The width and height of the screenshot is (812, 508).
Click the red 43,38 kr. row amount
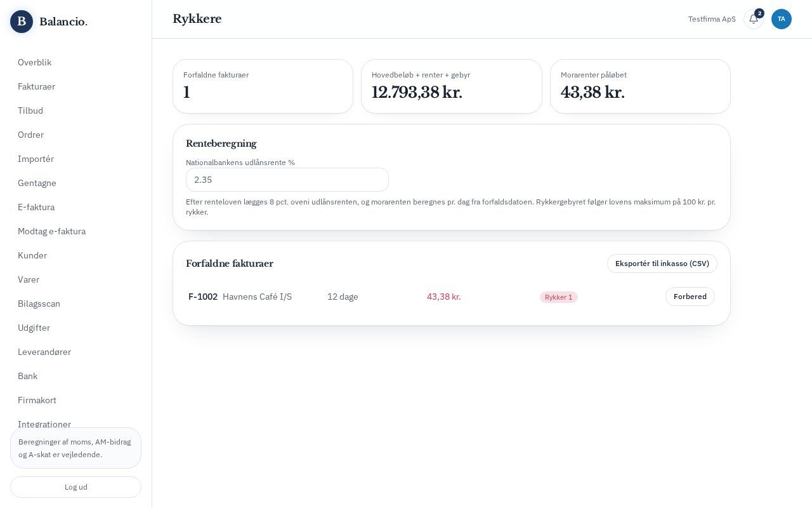click(x=444, y=297)
